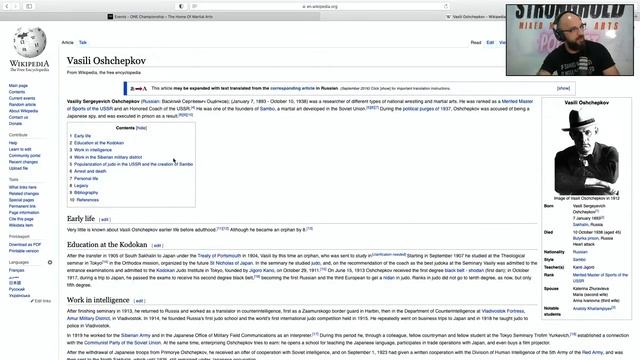640x360 pixels.
Task: Open Butyrka prison link in infobox
Action: (x=586, y=238)
